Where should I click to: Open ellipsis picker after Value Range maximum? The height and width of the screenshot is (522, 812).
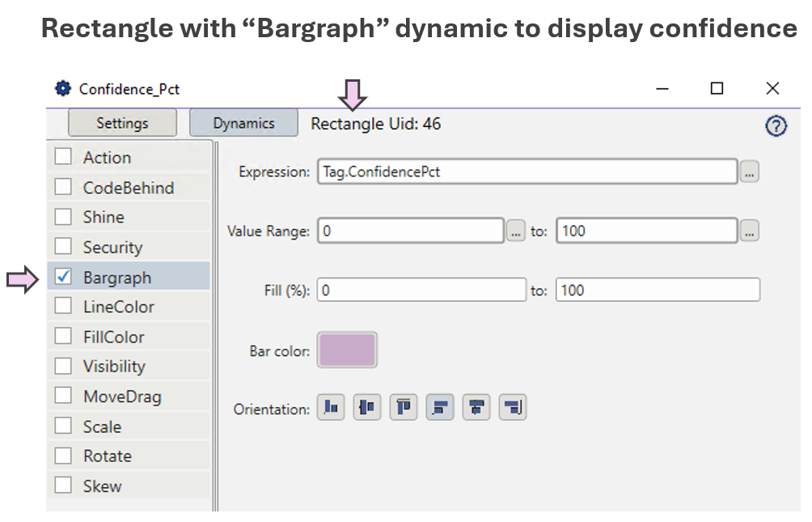tap(750, 231)
